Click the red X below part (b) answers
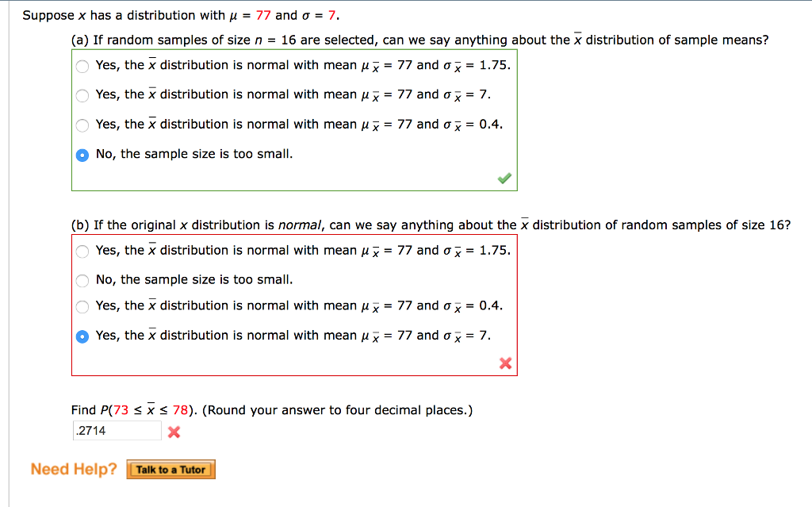 point(505,364)
